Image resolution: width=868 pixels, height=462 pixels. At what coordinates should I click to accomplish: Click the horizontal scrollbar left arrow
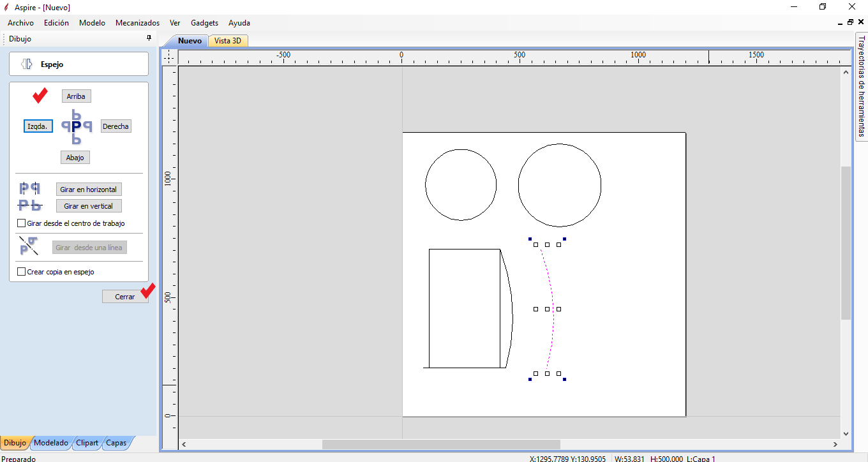point(184,444)
